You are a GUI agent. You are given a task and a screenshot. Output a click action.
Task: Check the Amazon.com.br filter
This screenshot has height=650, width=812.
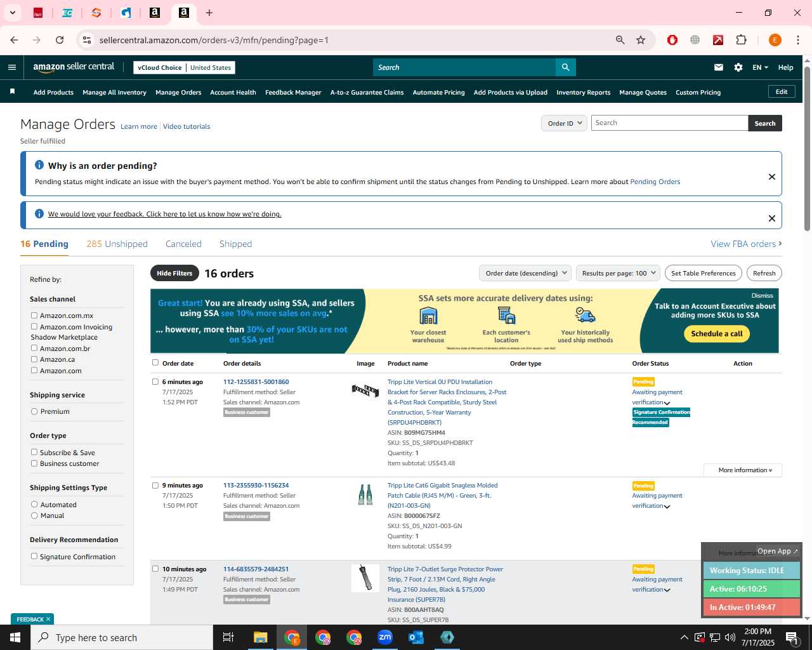(x=34, y=348)
